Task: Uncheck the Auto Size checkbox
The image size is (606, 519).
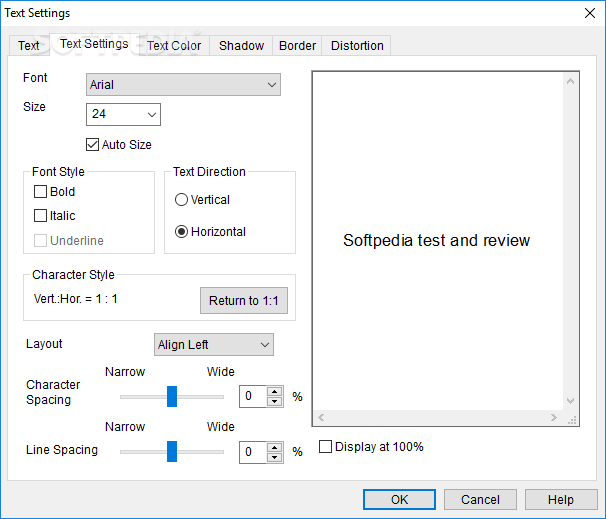Action: (x=92, y=145)
